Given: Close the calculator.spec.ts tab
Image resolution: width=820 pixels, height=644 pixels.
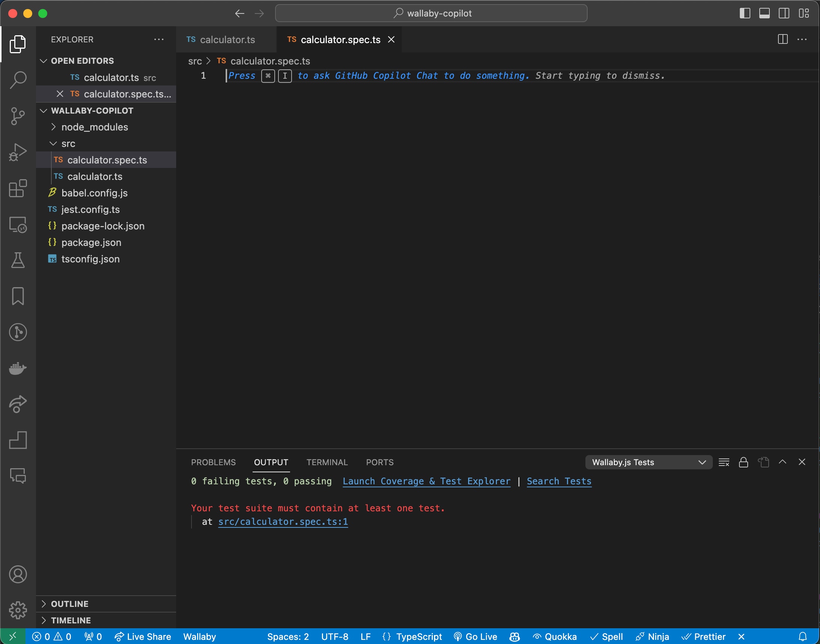Looking at the screenshot, I should 391,40.
